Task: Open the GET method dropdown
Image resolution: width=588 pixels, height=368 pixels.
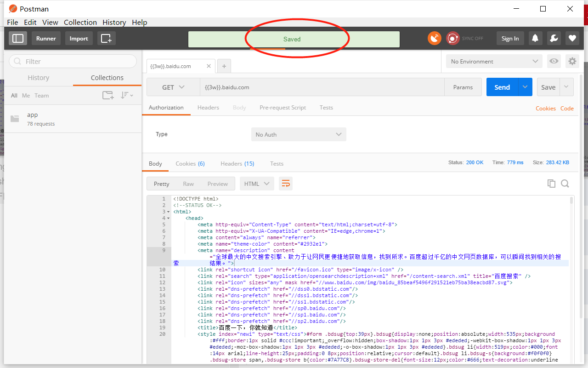Action: click(173, 87)
